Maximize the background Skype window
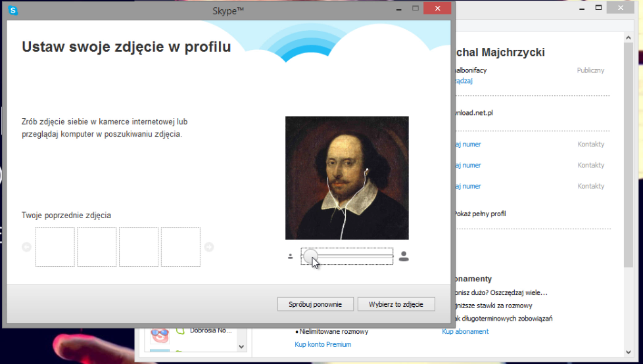This screenshot has height=364, width=643. [599, 7]
